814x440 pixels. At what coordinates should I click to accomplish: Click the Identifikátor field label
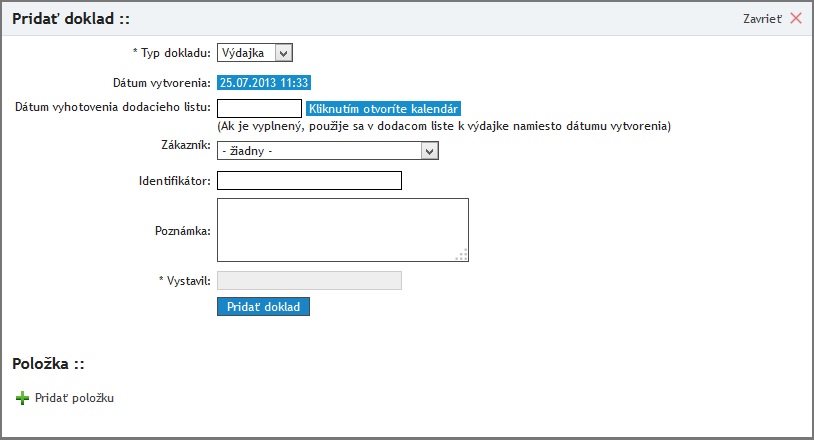[174, 181]
